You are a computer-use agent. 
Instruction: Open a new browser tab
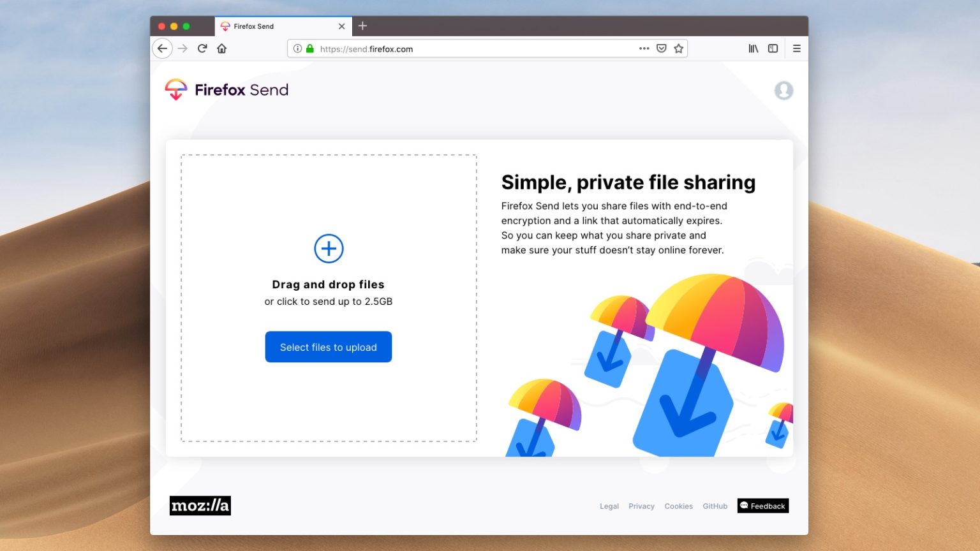click(x=362, y=26)
